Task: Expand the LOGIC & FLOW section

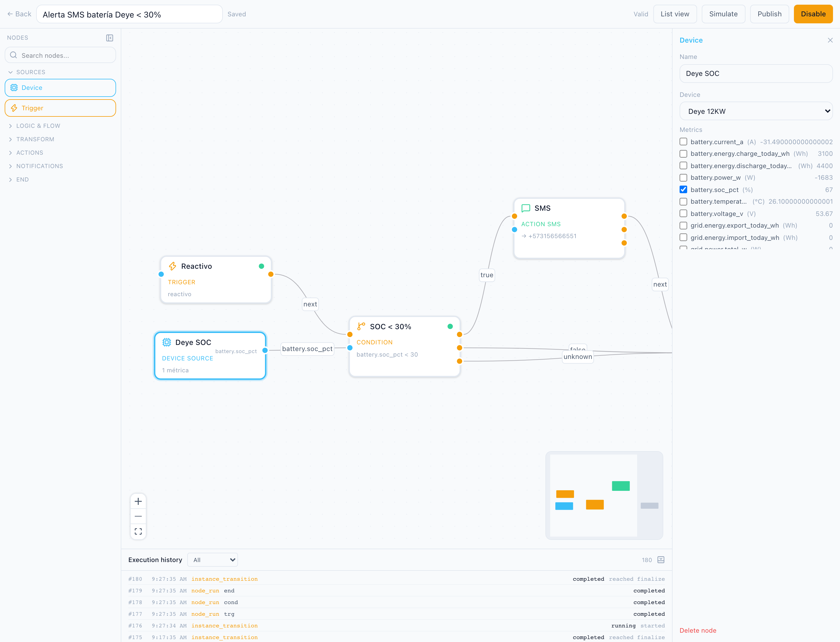Action: coord(34,126)
